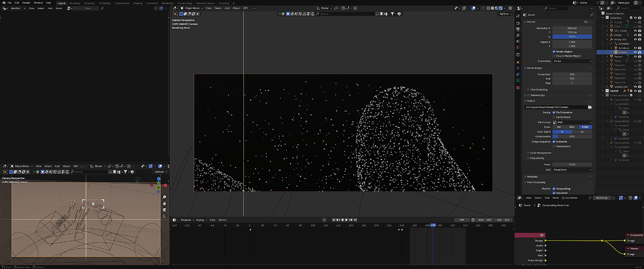Click the Play animation button in timeline

pos(347,220)
